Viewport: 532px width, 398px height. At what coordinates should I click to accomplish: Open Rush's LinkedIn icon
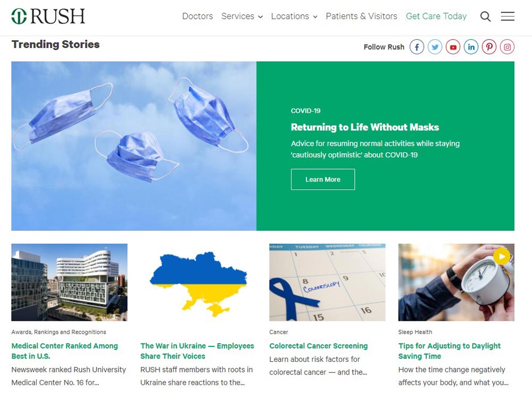pos(471,47)
